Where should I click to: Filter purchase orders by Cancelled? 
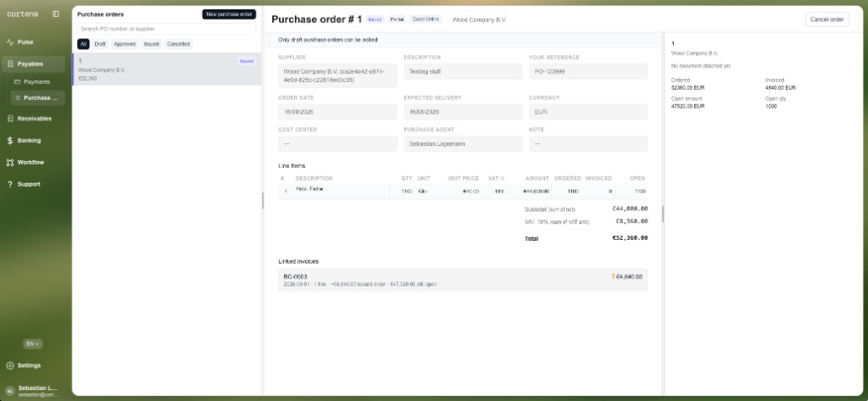(x=178, y=44)
